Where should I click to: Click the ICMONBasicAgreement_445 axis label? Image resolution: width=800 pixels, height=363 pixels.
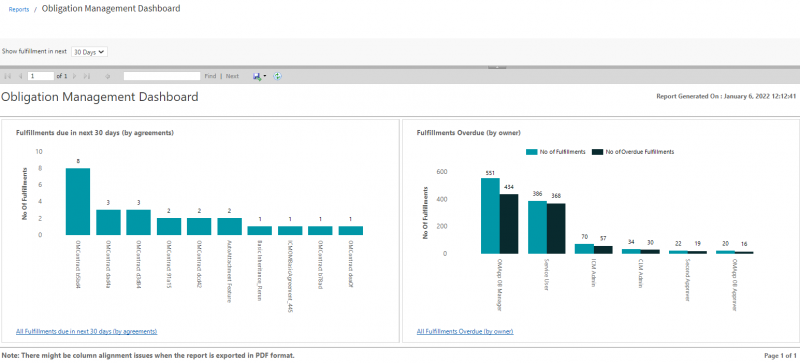(x=290, y=276)
